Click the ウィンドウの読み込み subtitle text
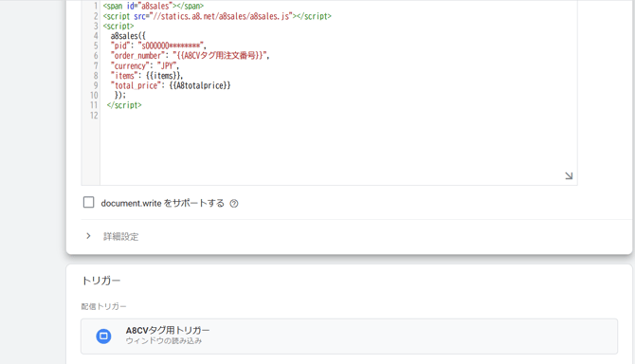This screenshot has width=635, height=364. click(164, 341)
